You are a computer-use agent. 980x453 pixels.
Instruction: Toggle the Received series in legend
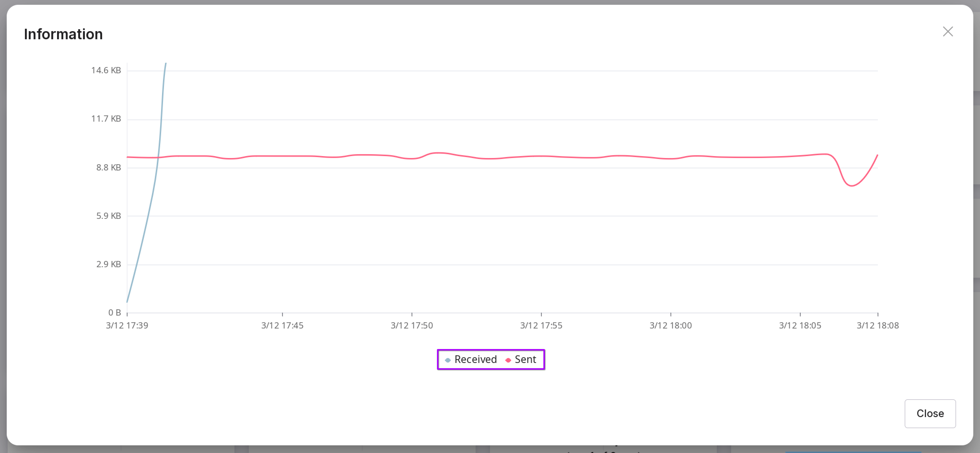pos(475,359)
